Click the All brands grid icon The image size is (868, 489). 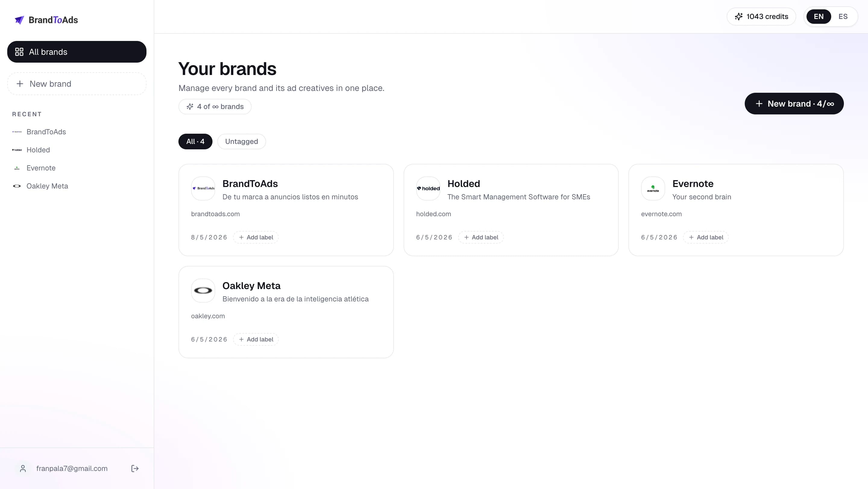[19, 52]
